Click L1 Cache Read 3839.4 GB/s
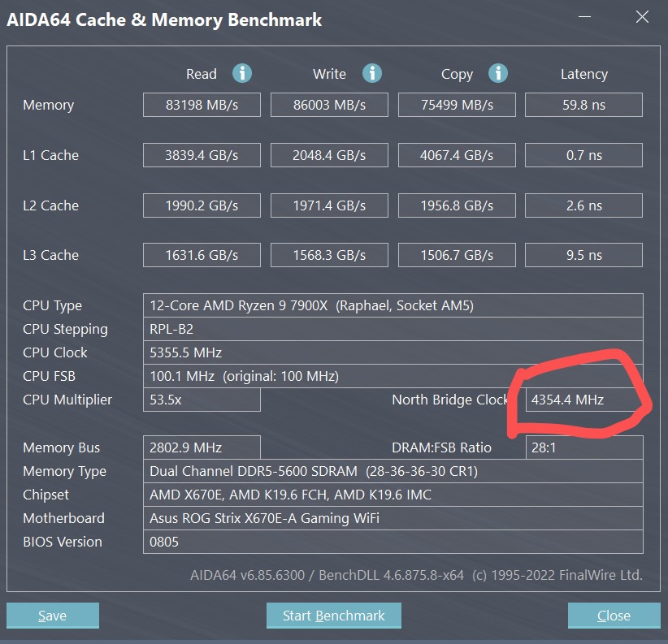This screenshot has width=668, height=644. (202, 155)
